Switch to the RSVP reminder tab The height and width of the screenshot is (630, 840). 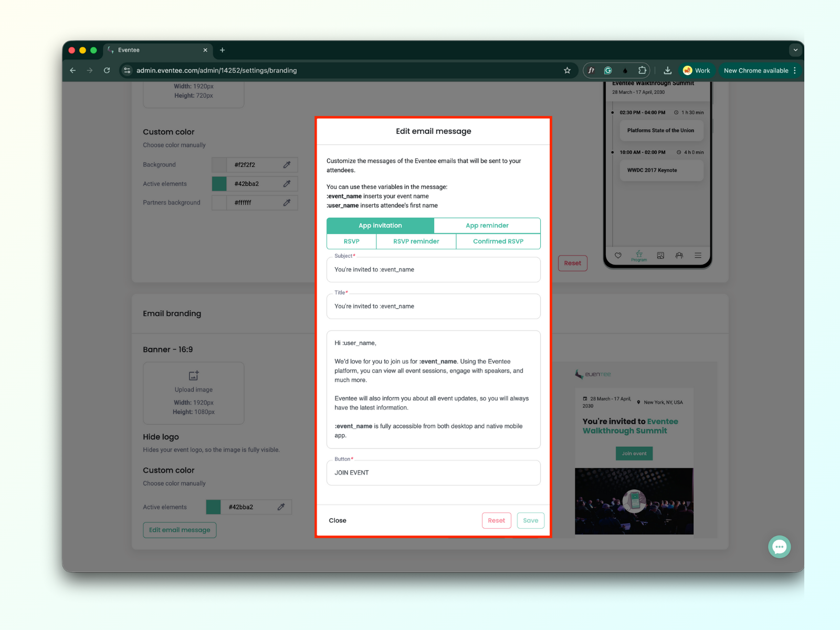click(416, 241)
